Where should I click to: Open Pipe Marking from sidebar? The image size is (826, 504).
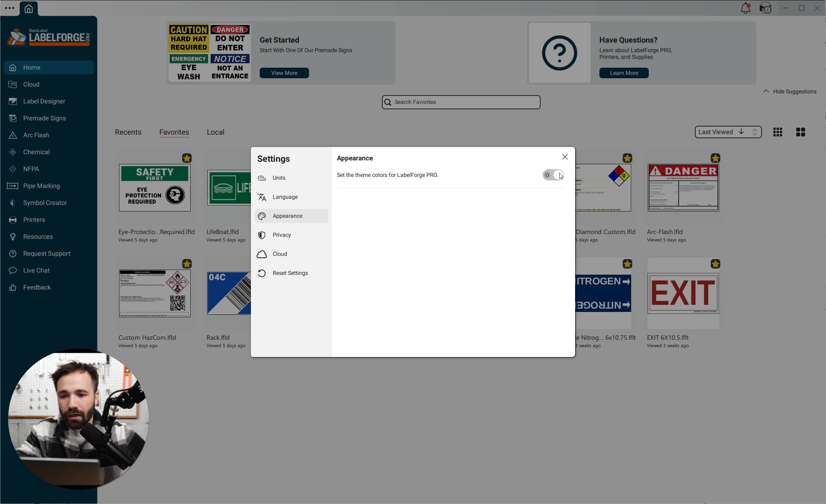coord(49,186)
